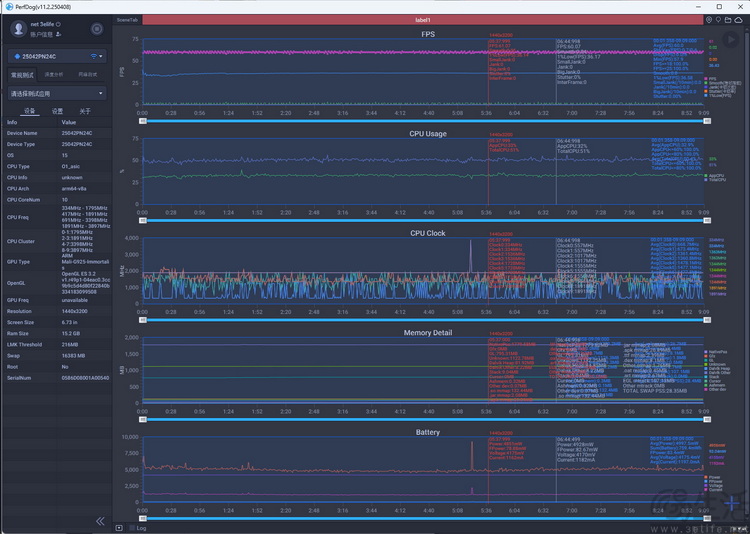Click the stop recording button

(97, 29)
